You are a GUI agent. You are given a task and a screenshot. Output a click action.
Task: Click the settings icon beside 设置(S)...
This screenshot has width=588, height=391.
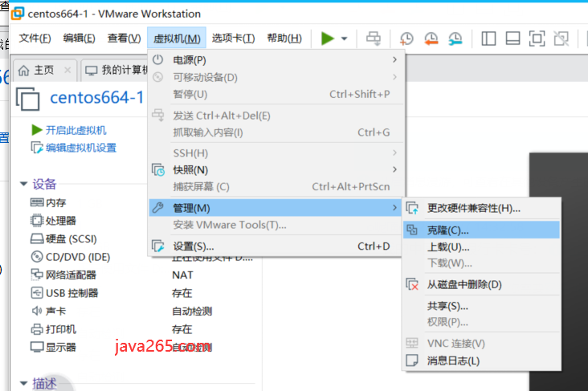[x=158, y=246]
